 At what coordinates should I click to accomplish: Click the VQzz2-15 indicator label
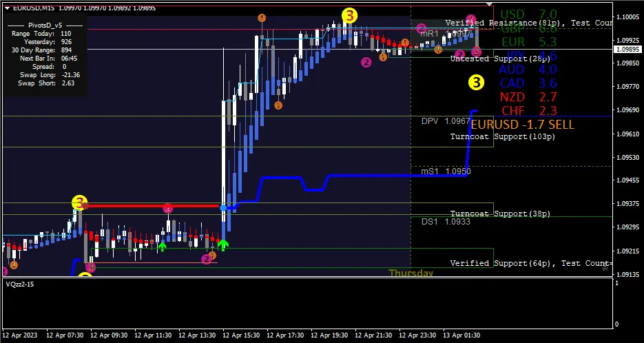coord(20,284)
